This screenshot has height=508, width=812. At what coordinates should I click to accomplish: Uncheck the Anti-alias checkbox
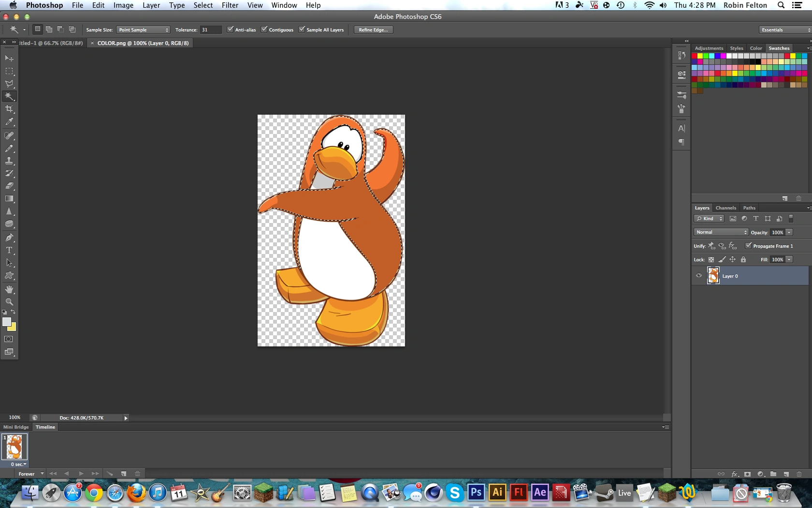pos(231,30)
